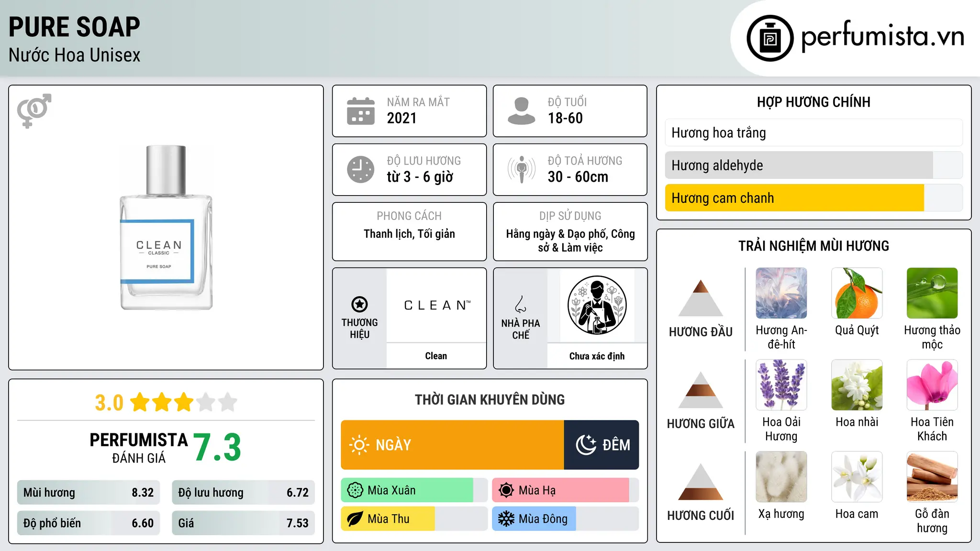Click the Thời gian khuyên dùng heading
This screenshot has width=980, height=551.
(x=490, y=400)
